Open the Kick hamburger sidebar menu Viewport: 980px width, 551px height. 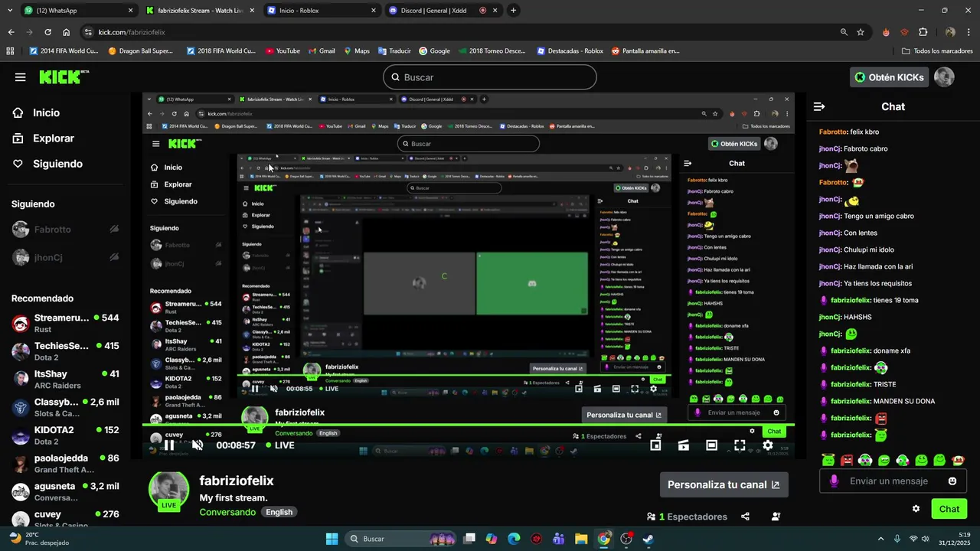[x=20, y=77]
